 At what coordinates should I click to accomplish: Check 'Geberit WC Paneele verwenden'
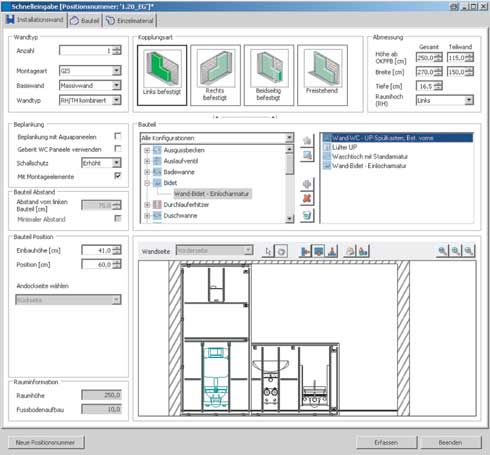point(117,149)
